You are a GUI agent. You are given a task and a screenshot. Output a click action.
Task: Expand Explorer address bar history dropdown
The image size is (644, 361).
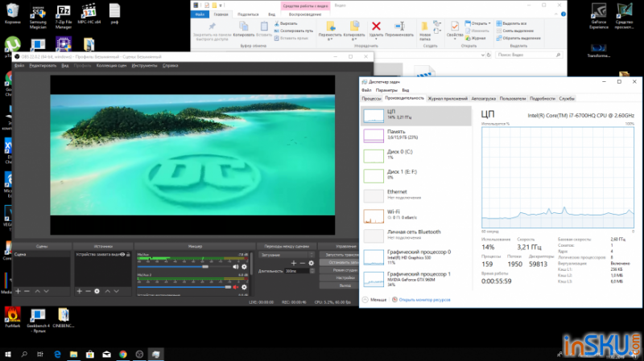482,55
